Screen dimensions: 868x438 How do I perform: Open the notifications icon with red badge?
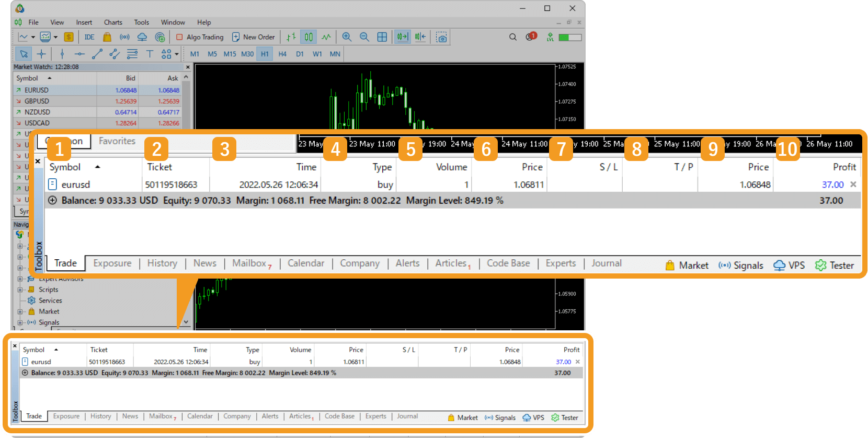pyautogui.click(x=531, y=37)
